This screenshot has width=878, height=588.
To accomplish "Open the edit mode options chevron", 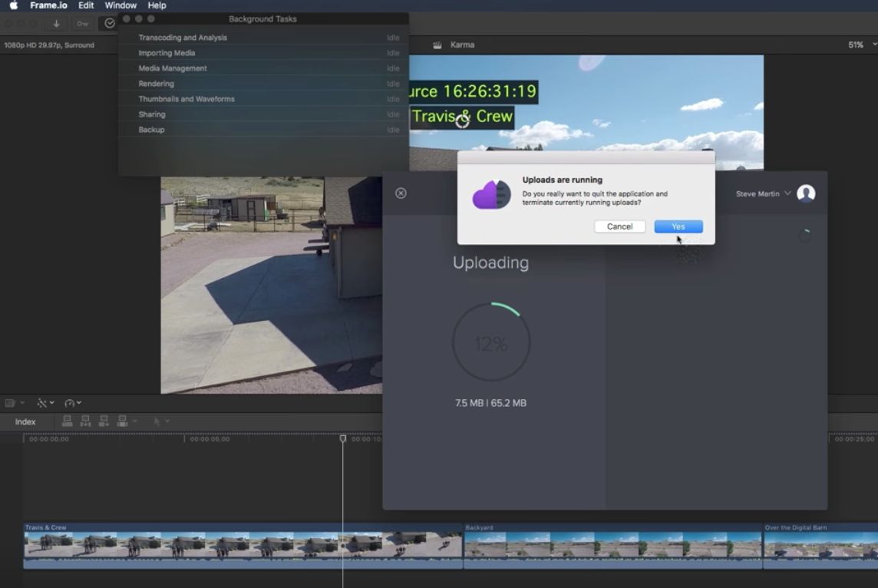I will tap(135, 421).
